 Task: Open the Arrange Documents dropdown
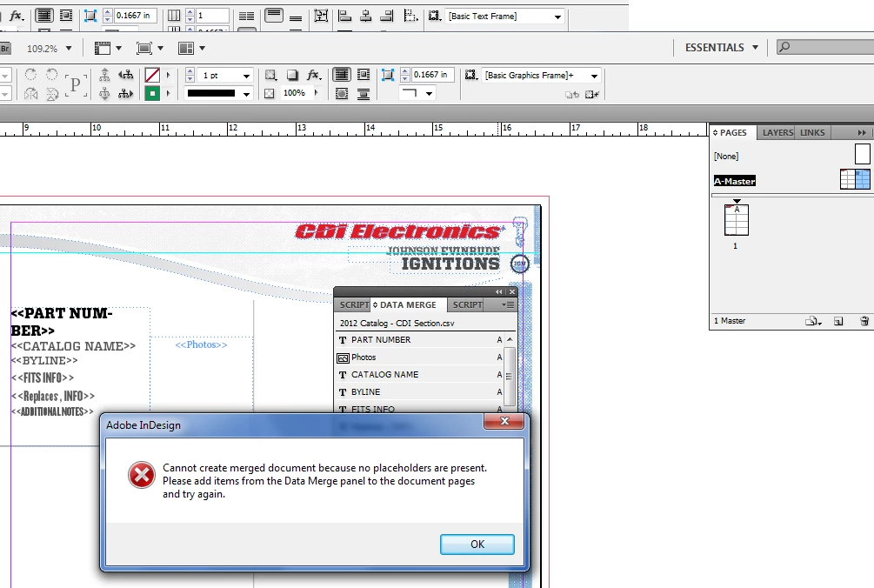[x=191, y=49]
